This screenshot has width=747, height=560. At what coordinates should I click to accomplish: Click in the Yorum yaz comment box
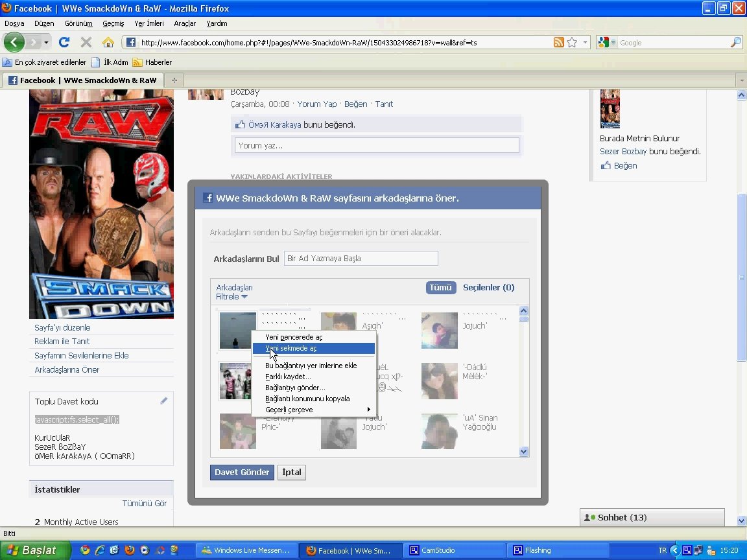377,145
